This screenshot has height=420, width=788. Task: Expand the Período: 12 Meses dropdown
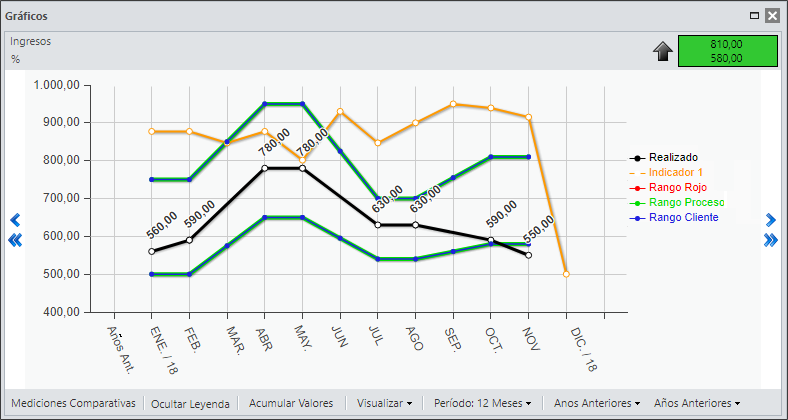pos(483,403)
